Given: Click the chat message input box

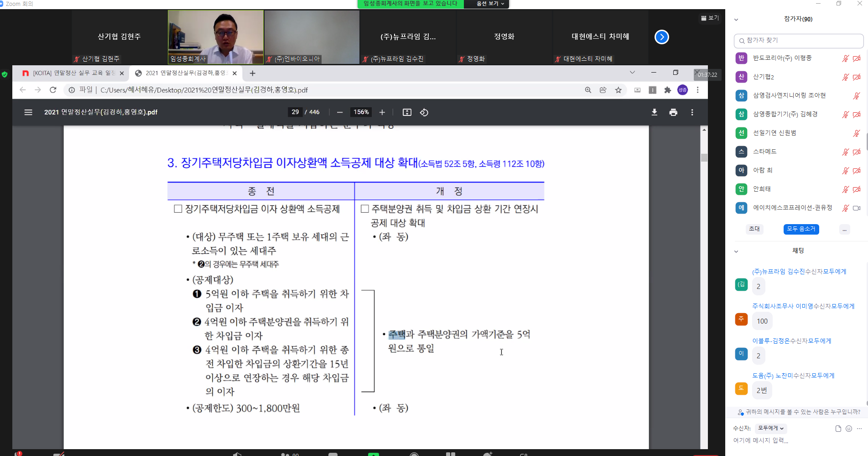Looking at the screenshot, I should (796, 441).
